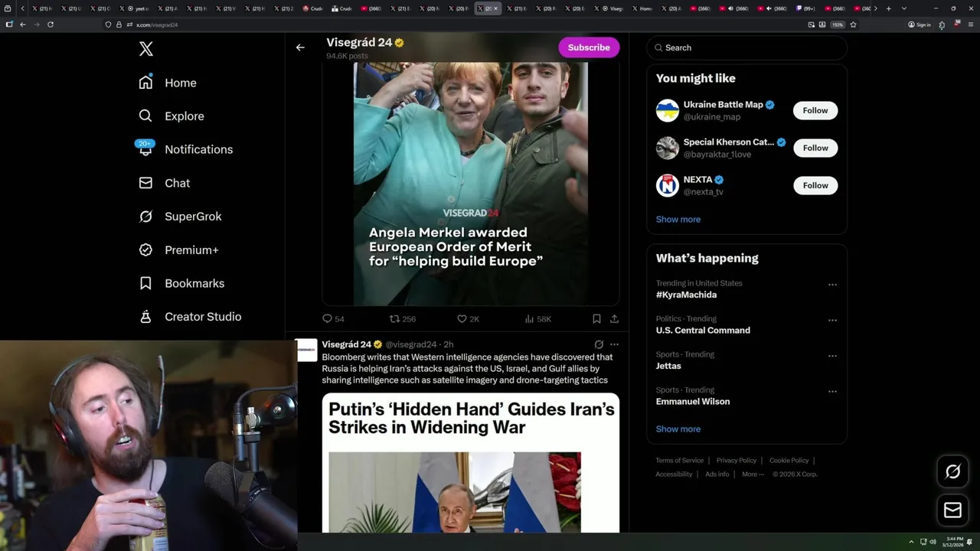The width and height of the screenshot is (980, 551).
Task: Follow Ukraine Battle Map
Action: (x=815, y=110)
